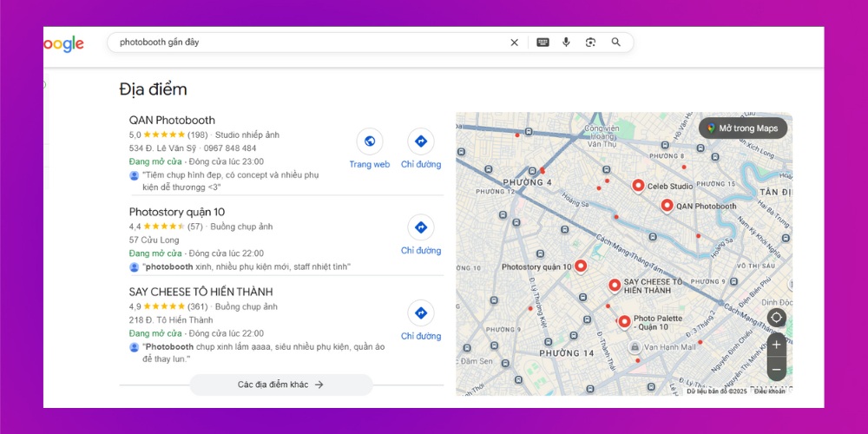Get directions to SAY CHEESE TÔ HIẾN THÀNH
The image size is (868, 434).
click(x=421, y=313)
